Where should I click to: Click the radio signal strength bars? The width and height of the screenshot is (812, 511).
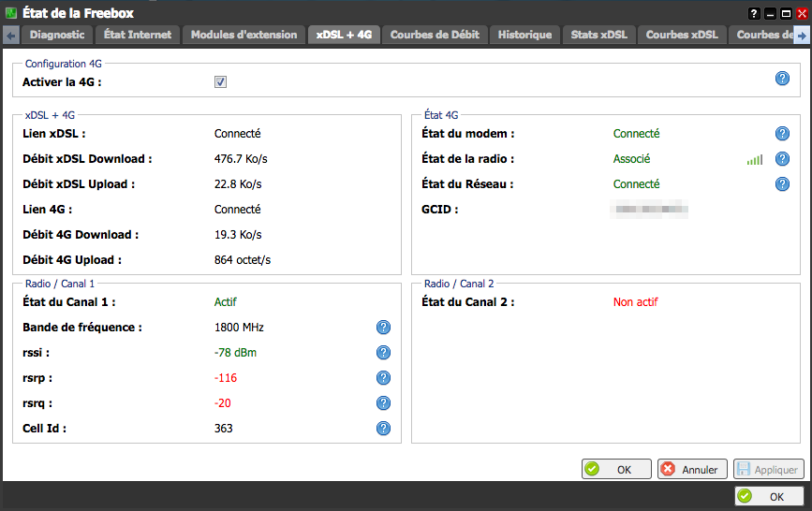pyautogui.click(x=754, y=160)
